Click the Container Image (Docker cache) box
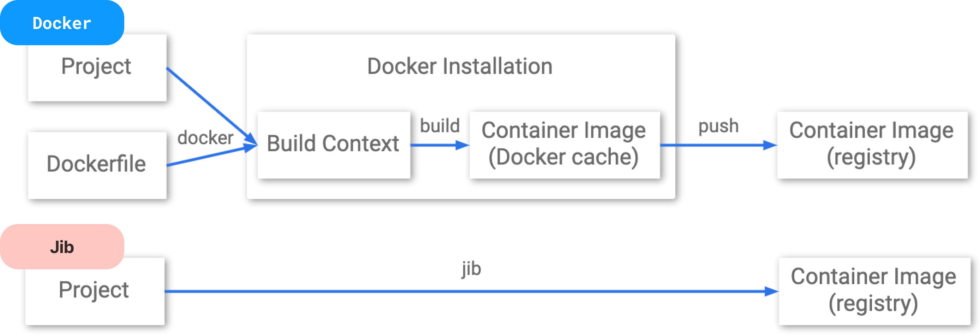 pyautogui.click(x=564, y=145)
